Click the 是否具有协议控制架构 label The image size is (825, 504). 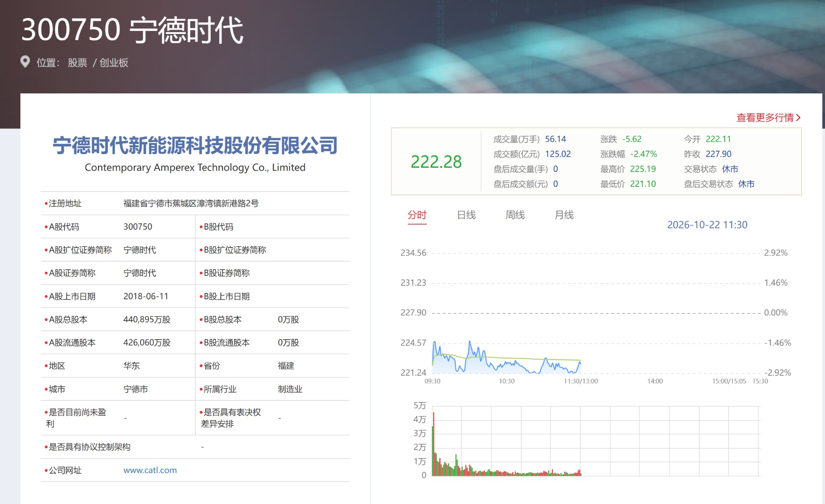[90, 447]
